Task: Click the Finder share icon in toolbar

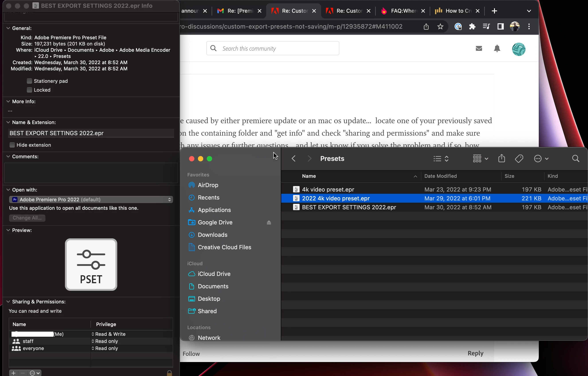Action: point(501,158)
